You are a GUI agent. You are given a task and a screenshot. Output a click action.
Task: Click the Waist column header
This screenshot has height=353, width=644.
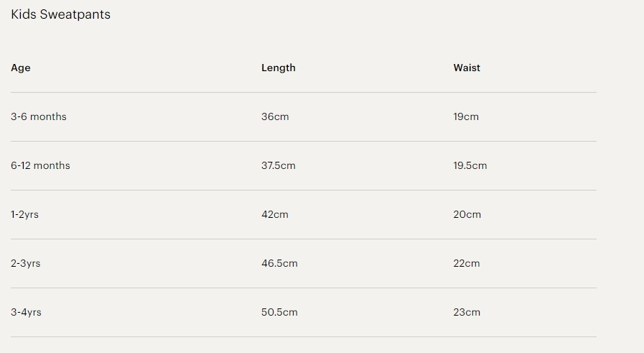pos(467,68)
